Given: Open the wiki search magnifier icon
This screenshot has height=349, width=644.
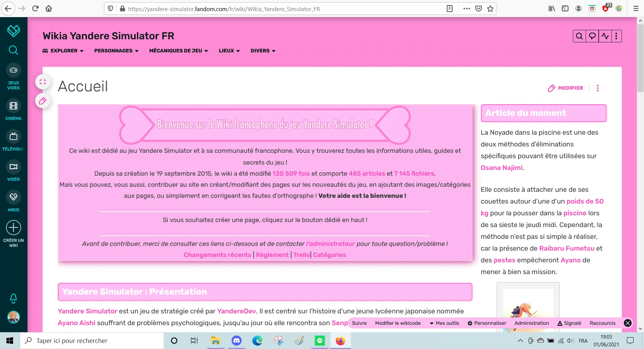Looking at the screenshot, I should click(x=579, y=36).
